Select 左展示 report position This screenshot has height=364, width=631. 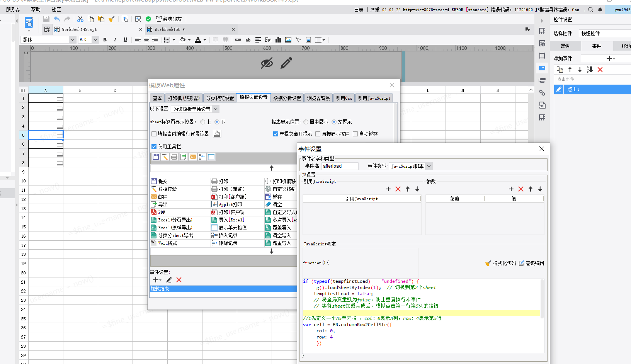click(334, 122)
